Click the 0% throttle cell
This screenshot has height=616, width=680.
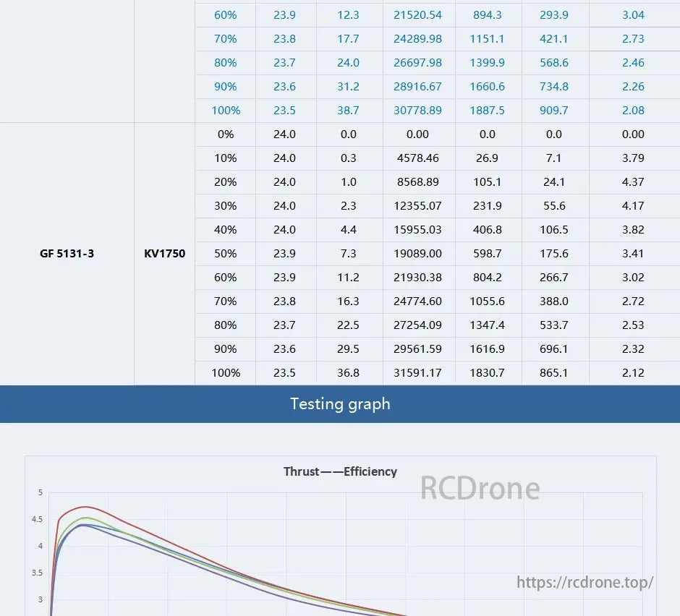(225, 134)
